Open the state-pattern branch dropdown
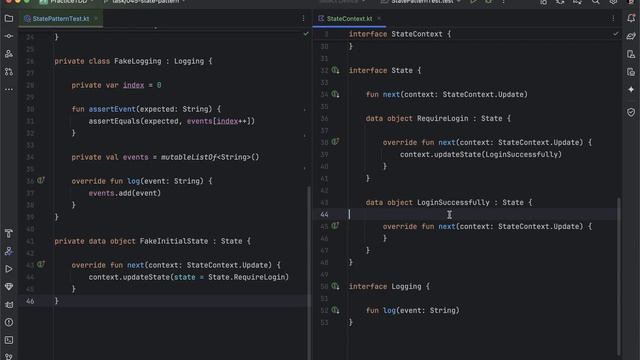The image size is (640, 360). coord(145,2)
